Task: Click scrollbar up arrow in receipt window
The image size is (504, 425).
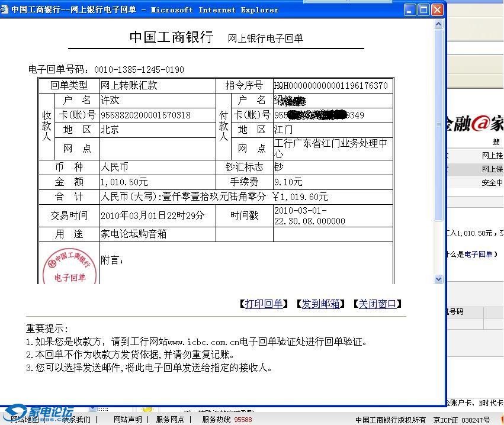Action: tap(438, 24)
